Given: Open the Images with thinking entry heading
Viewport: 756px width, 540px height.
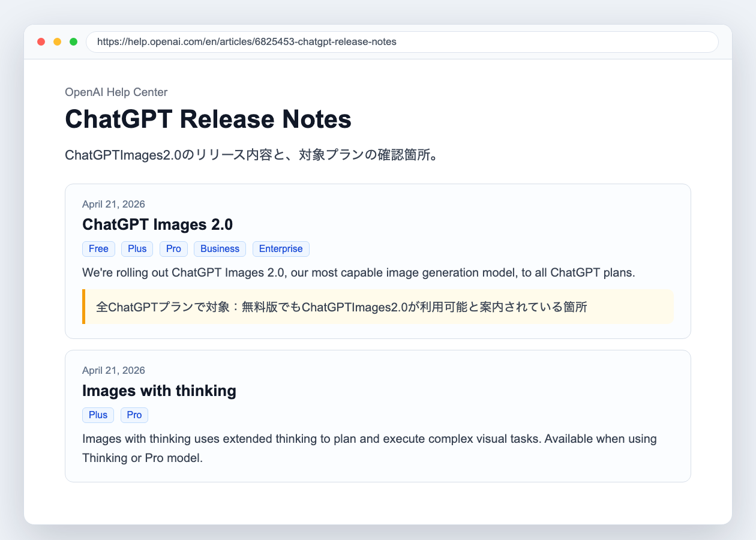Looking at the screenshot, I should 159,391.
